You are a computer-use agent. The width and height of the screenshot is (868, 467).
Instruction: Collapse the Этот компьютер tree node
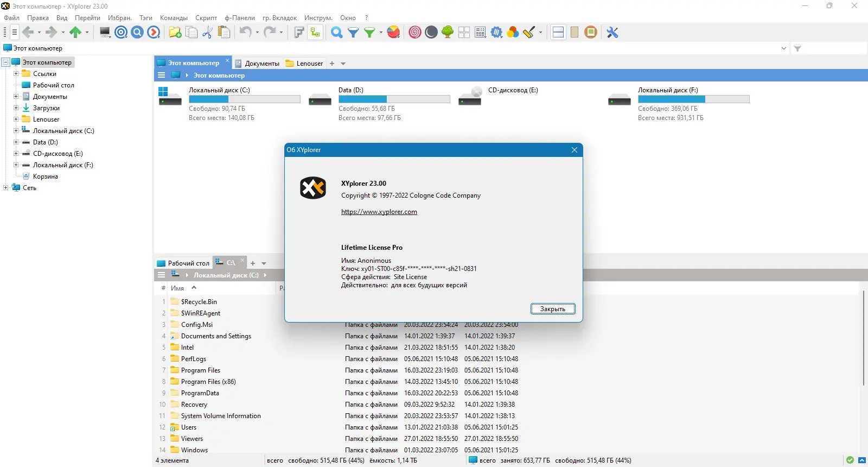coord(5,62)
